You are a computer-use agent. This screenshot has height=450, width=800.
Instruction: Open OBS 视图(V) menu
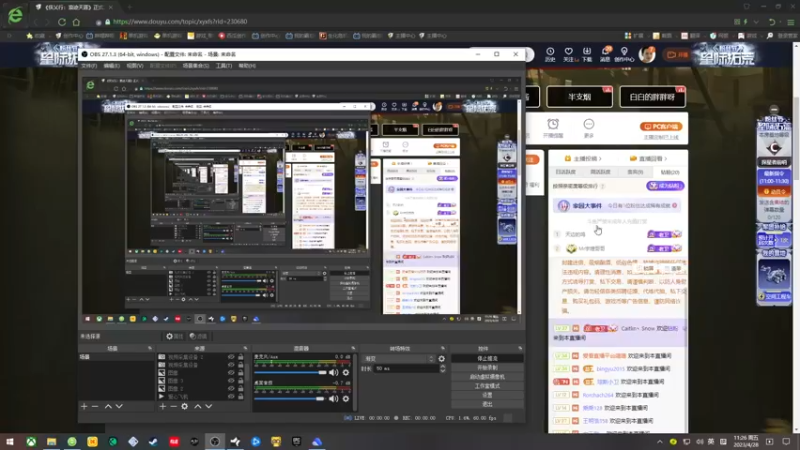coord(135,66)
